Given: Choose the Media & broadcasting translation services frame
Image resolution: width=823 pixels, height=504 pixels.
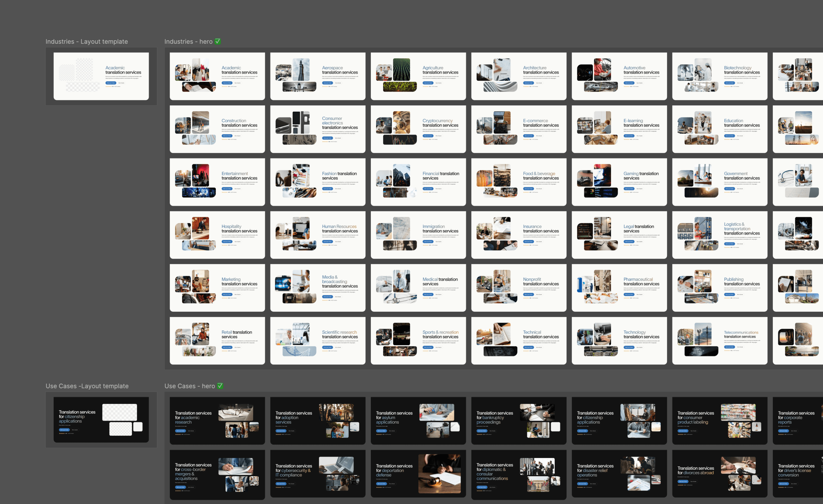Looking at the screenshot, I should 318,288.
